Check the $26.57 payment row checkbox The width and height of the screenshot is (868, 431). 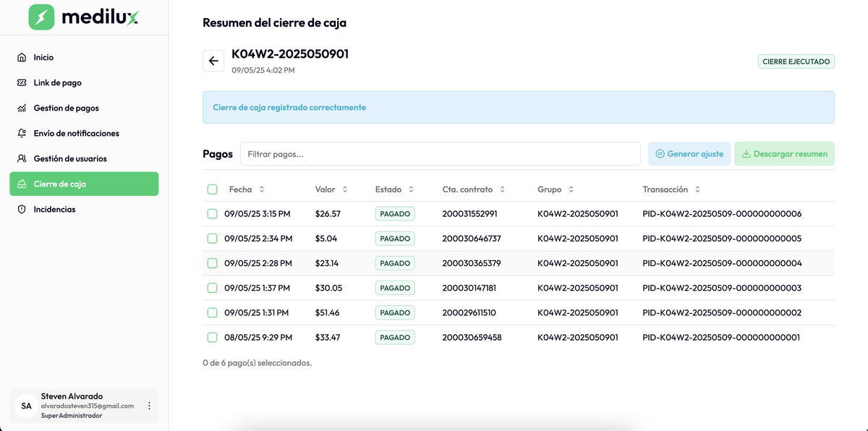pos(212,214)
